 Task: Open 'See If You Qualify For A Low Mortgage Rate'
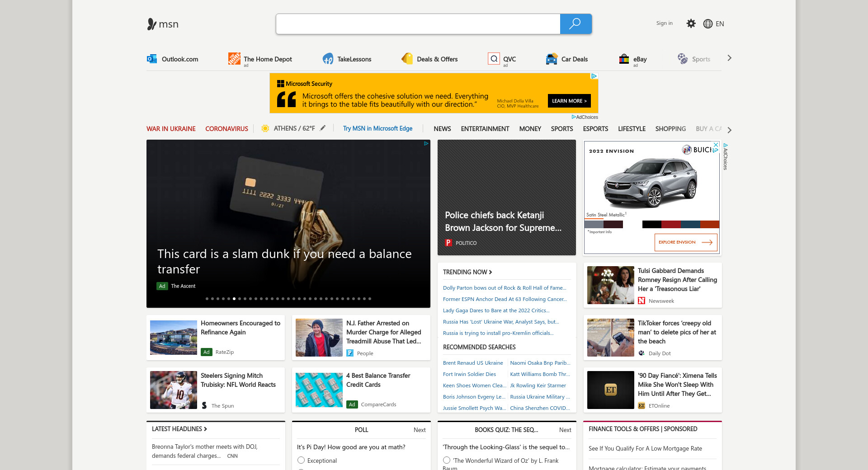tap(645, 448)
